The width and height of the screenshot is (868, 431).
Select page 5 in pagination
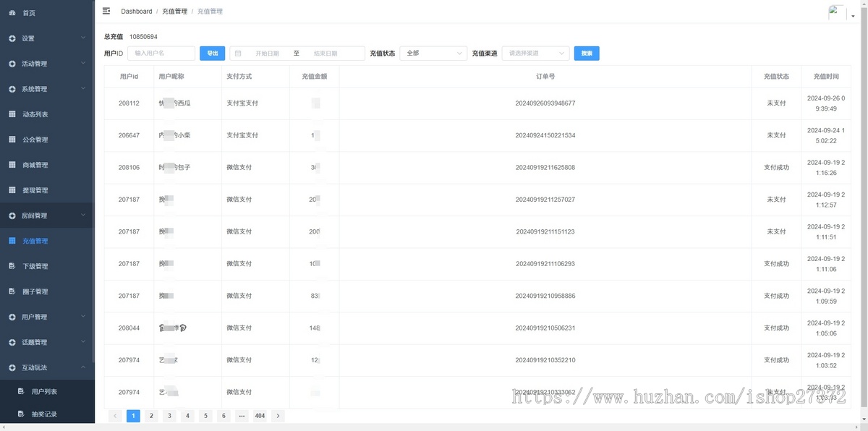[205, 416]
